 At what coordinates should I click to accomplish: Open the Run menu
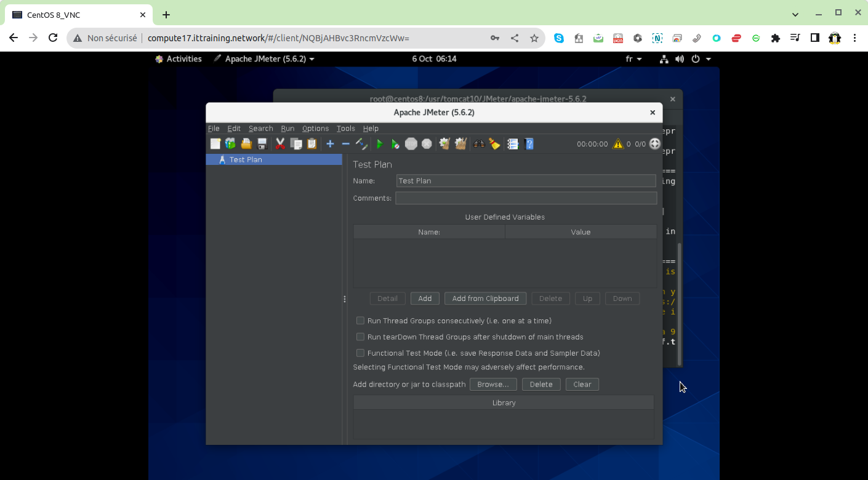click(287, 129)
